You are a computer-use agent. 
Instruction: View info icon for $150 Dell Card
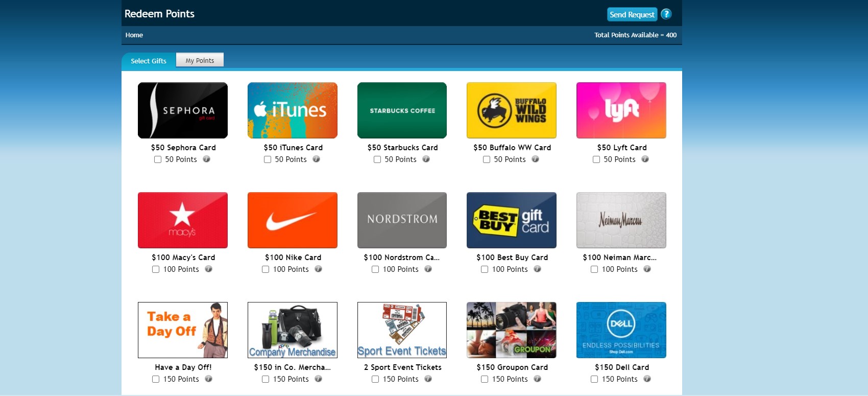tap(647, 379)
